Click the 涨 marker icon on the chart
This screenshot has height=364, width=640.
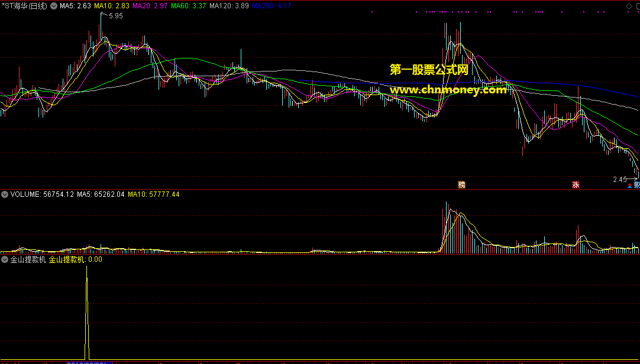576,185
